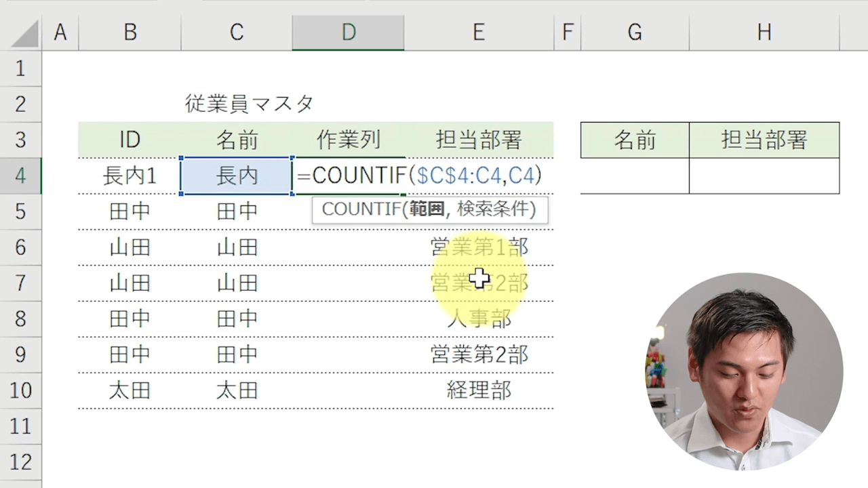Click 田中 in column B row 9

tap(130, 354)
